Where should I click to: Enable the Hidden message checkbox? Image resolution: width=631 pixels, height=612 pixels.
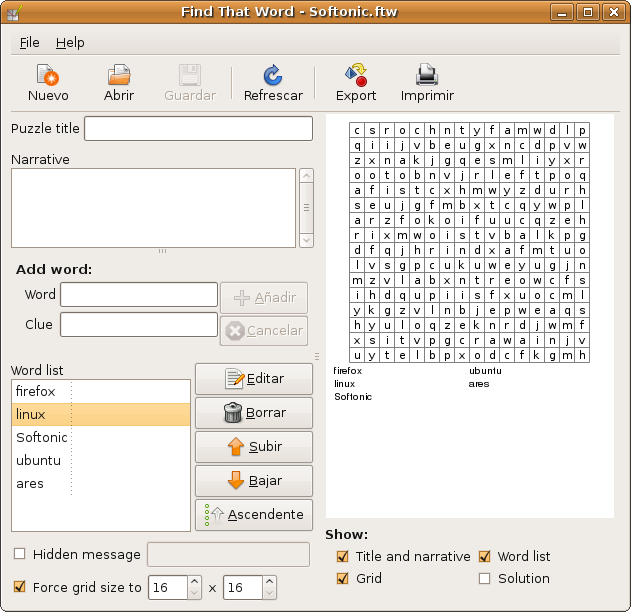click(x=20, y=554)
